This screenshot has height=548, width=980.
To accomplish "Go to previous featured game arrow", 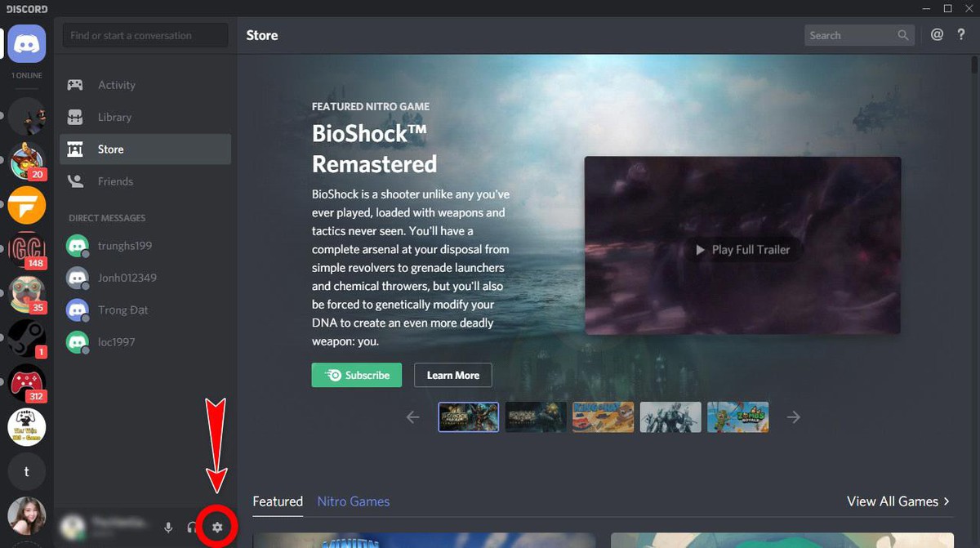I will (413, 417).
